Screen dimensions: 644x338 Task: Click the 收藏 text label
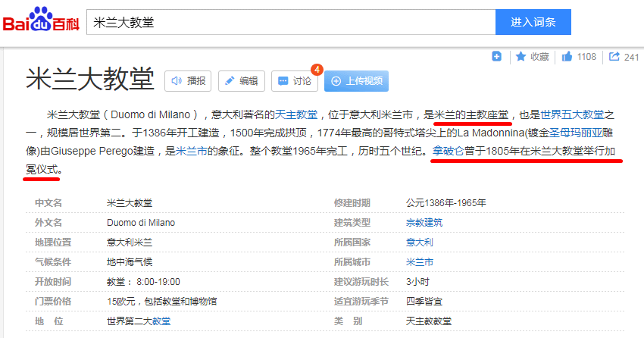click(x=539, y=57)
